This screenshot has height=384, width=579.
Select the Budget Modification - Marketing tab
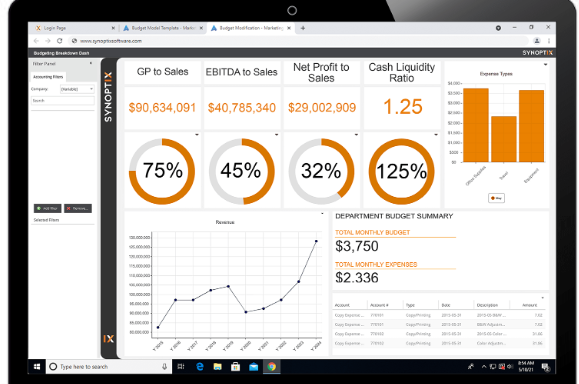250,28
